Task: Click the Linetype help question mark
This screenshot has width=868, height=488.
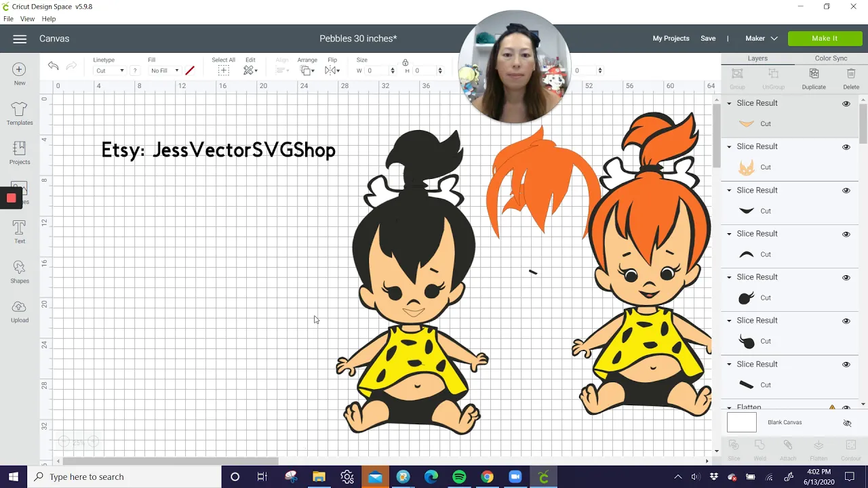Action: [135, 70]
